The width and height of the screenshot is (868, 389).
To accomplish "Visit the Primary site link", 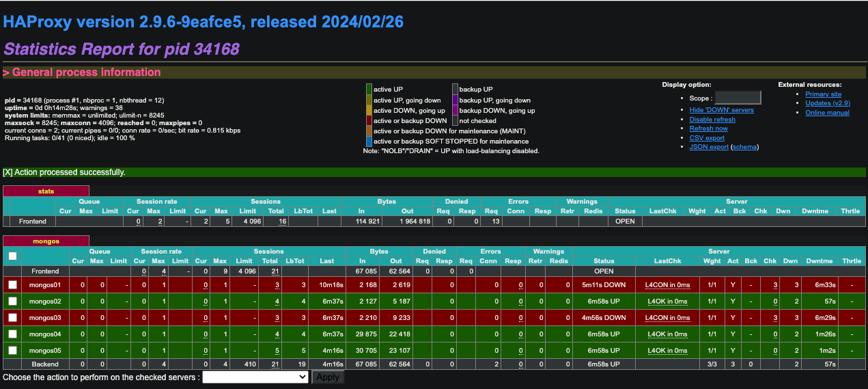I will coord(823,94).
